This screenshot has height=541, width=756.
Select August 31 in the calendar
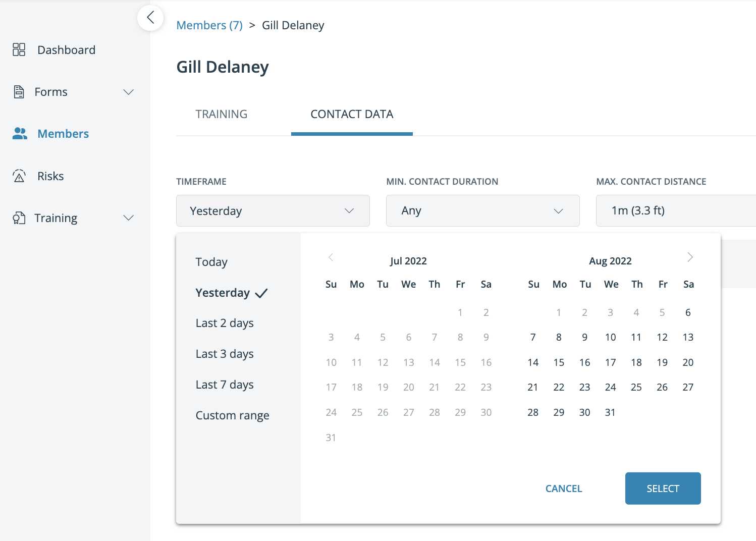(x=611, y=412)
